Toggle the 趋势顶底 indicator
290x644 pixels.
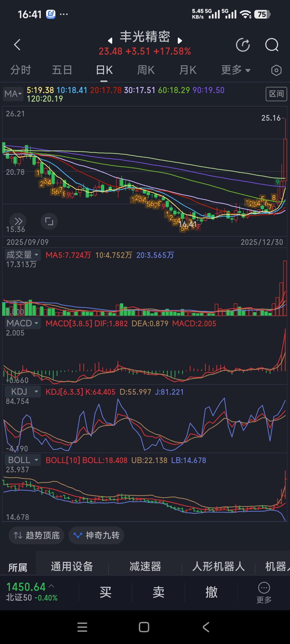(x=37, y=535)
